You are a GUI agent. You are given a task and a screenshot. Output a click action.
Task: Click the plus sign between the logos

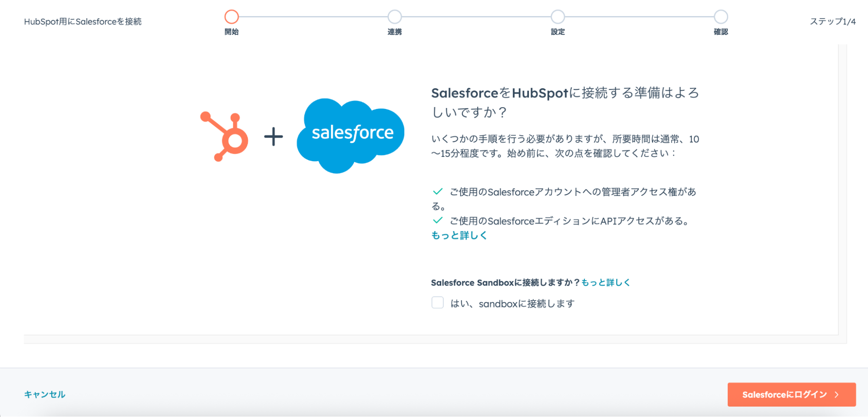(x=274, y=137)
